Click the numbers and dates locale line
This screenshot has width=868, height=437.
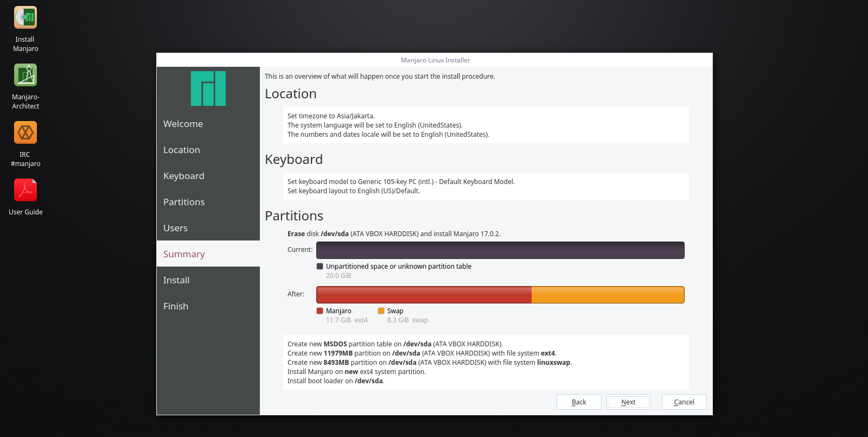(388, 135)
